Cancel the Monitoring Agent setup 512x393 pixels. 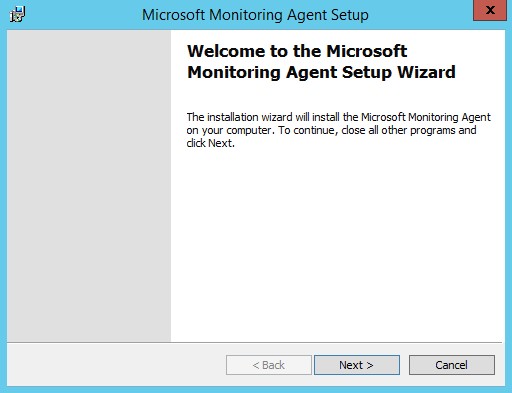pos(452,365)
